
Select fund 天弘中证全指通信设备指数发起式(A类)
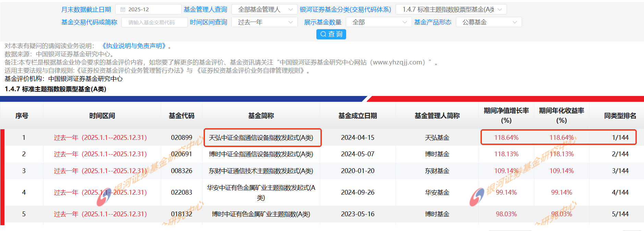point(261,138)
